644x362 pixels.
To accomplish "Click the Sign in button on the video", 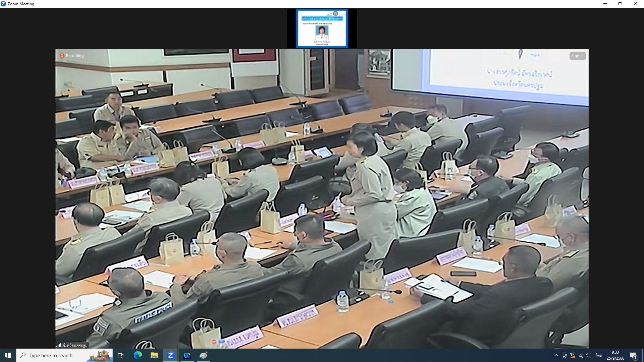I will pyautogui.click(x=577, y=56).
